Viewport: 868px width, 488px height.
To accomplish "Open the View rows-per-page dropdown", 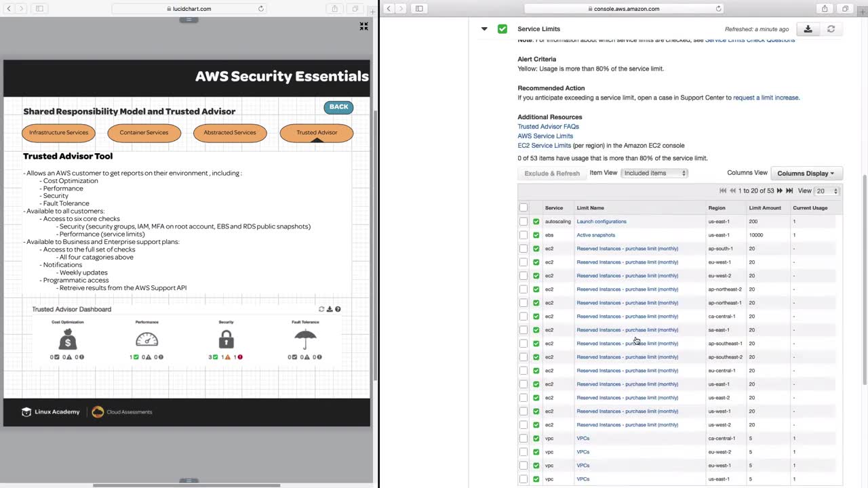I will coord(827,191).
